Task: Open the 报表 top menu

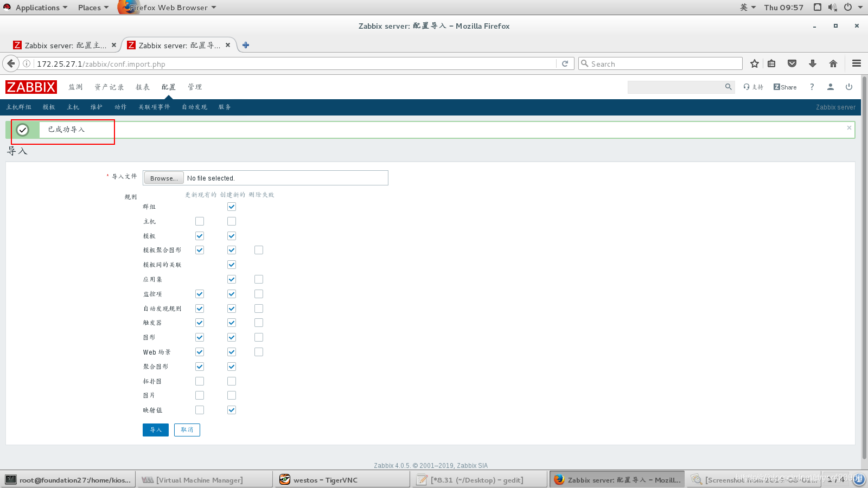Action: 143,87
